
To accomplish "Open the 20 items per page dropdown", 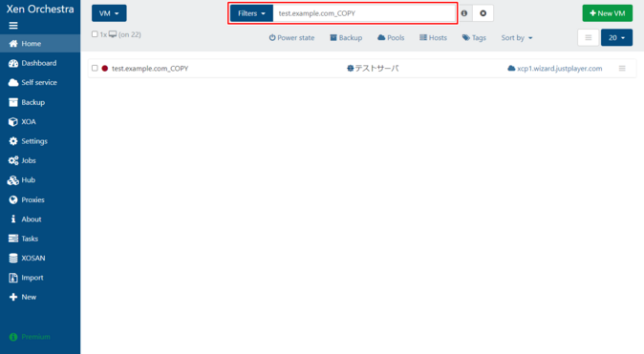I will pyautogui.click(x=616, y=37).
